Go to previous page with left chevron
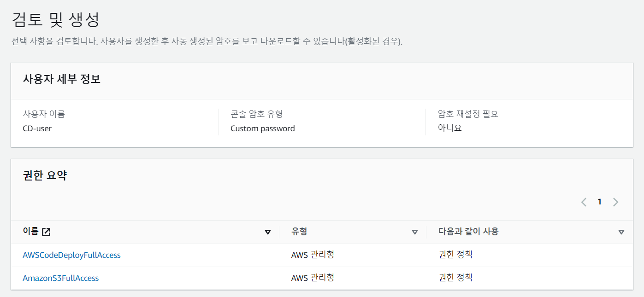The height and width of the screenshot is (297, 644). pos(584,202)
